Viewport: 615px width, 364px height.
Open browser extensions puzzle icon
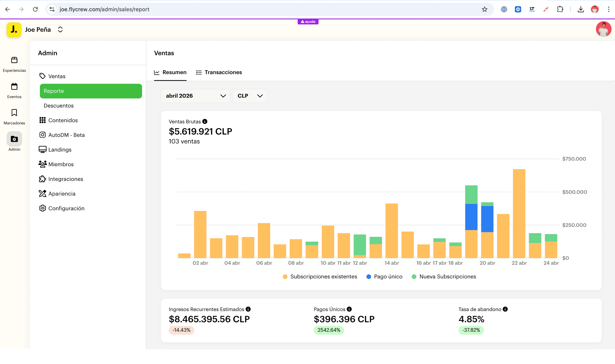(560, 9)
